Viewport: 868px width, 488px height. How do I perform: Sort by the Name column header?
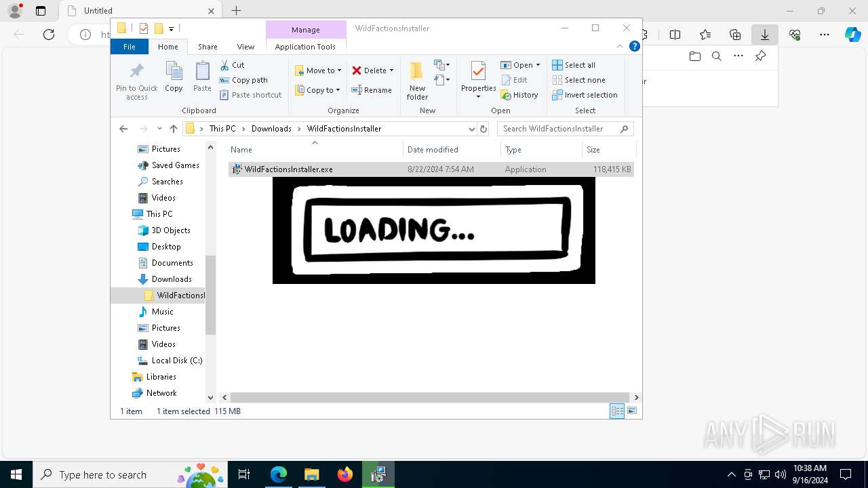pos(315,150)
